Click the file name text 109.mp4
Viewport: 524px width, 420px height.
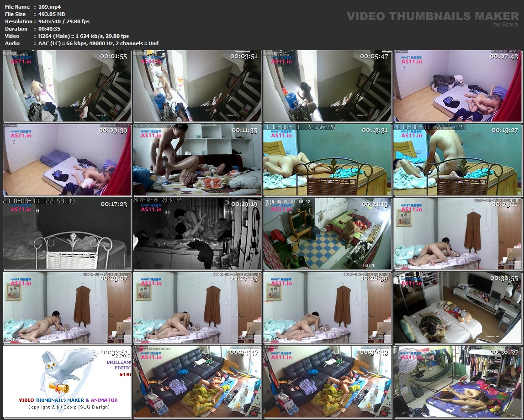pyautogui.click(x=49, y=7)
